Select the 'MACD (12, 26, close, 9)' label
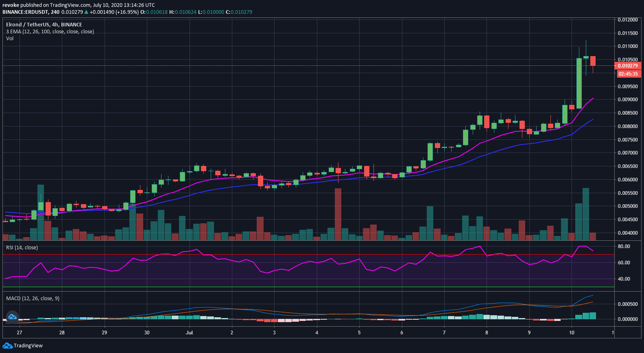Screen dimensions: 644x353 tap(33, 298)
